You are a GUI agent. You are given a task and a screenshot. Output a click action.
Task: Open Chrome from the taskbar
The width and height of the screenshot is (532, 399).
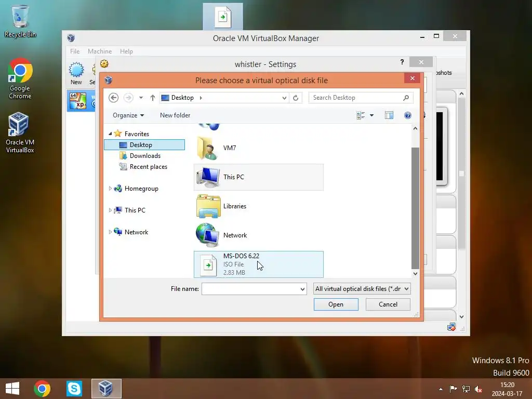(42, 389)
